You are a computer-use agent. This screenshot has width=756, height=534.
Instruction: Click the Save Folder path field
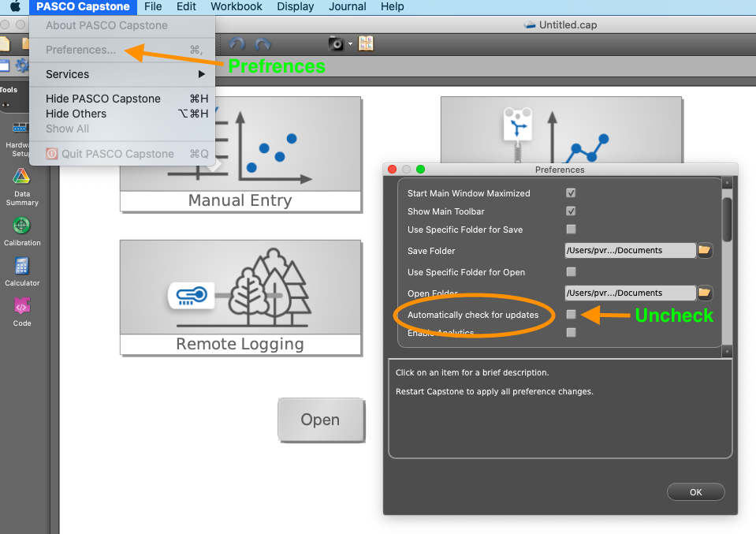[630, 250]
